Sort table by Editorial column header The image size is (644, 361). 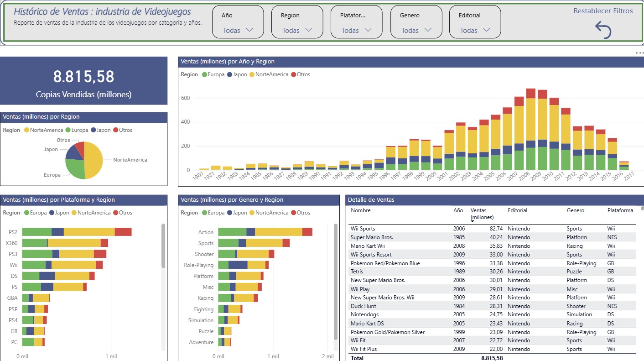pyautogui.click(x=517, y=210)
